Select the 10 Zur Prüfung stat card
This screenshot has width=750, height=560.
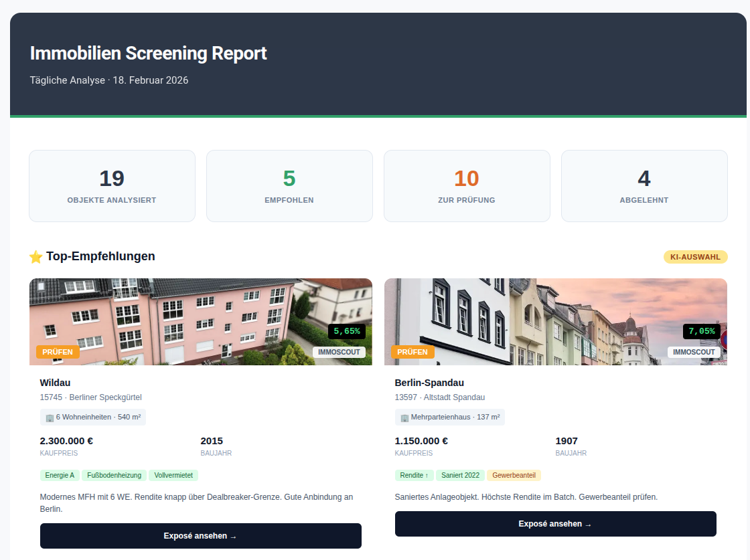click(467, 186)
